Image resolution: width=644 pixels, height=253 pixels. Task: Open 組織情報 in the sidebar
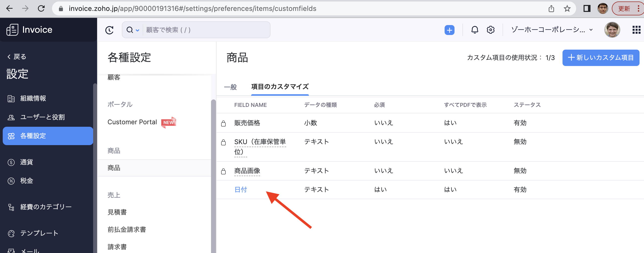tap(33, 98)
